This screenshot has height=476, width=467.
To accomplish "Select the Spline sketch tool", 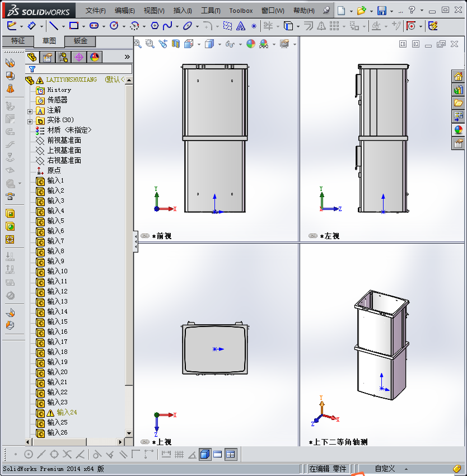I will point(167,26).
